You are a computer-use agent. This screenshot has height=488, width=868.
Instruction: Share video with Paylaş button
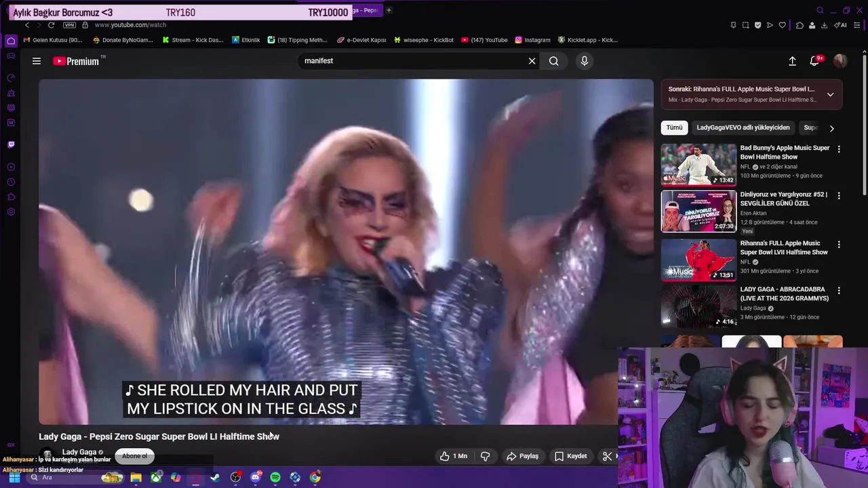[x=522, y=456]
